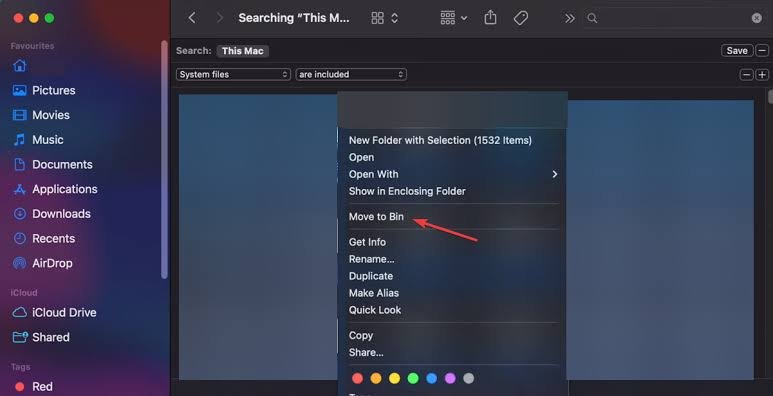
Task: Click the Music note icon
Action: coord(20,140)
